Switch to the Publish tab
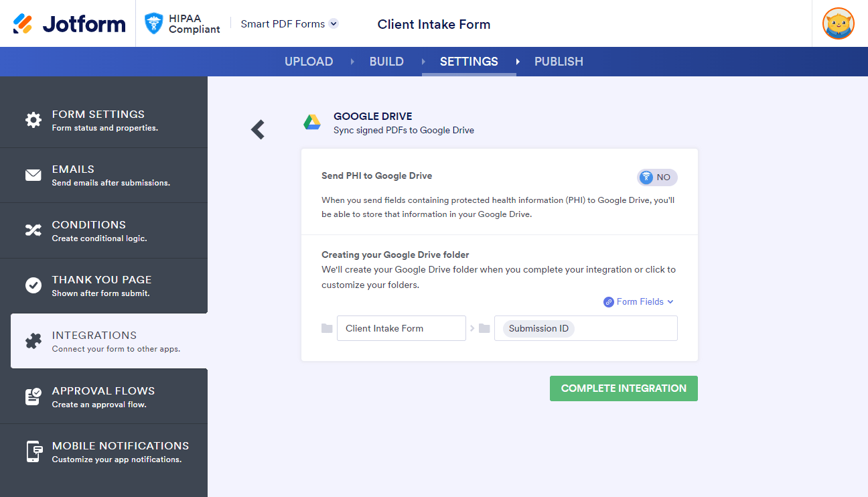 pyautogui.click(x=559, y=62)
